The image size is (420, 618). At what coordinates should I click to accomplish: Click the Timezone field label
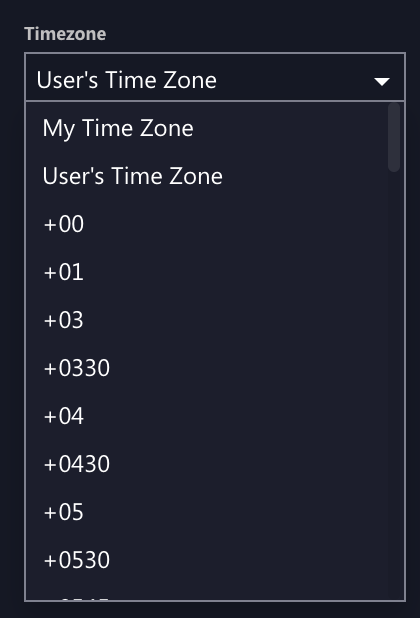pos(65,34)
